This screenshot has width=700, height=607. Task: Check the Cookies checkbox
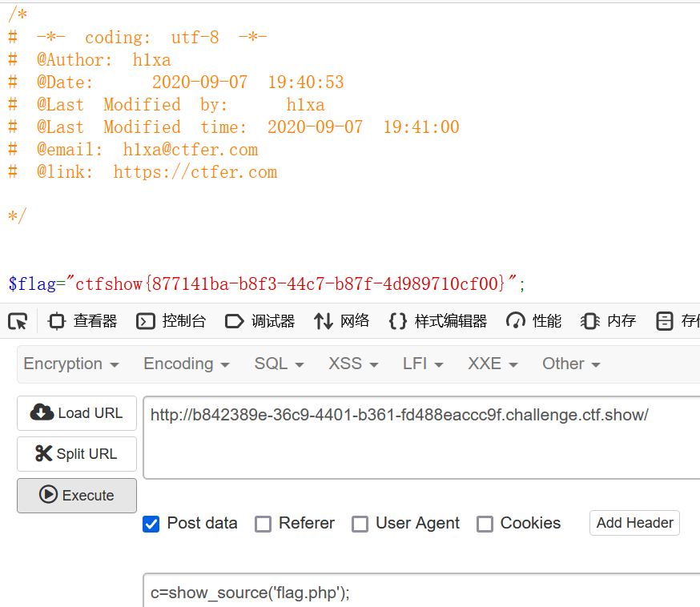tap(485, 524)
